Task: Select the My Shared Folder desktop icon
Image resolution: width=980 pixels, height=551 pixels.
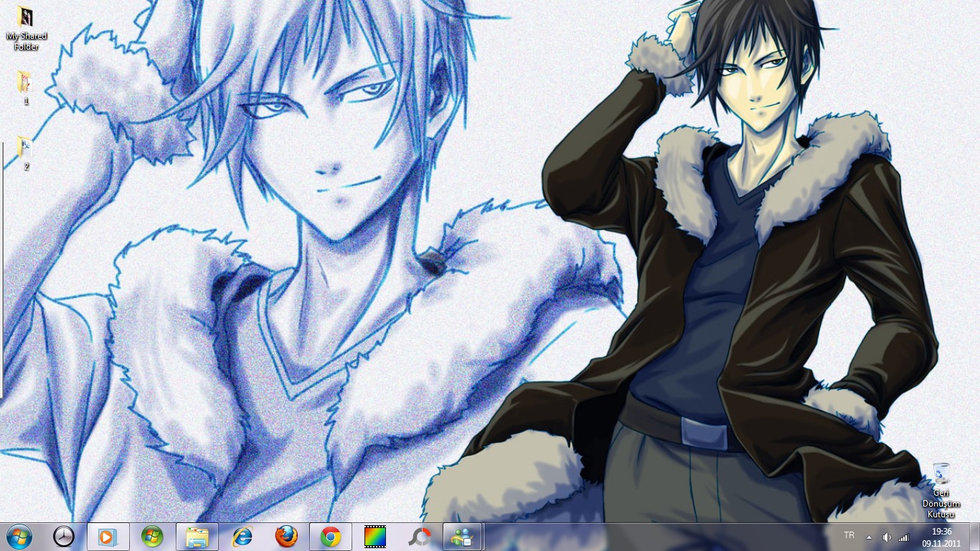Action: pos(27,29)
